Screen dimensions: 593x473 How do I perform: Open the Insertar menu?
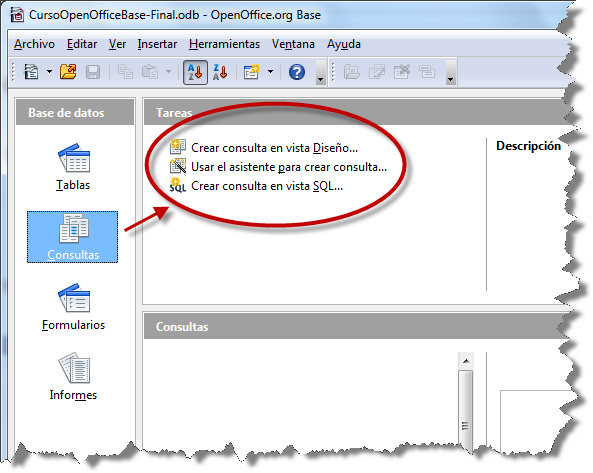coord(157,44)
